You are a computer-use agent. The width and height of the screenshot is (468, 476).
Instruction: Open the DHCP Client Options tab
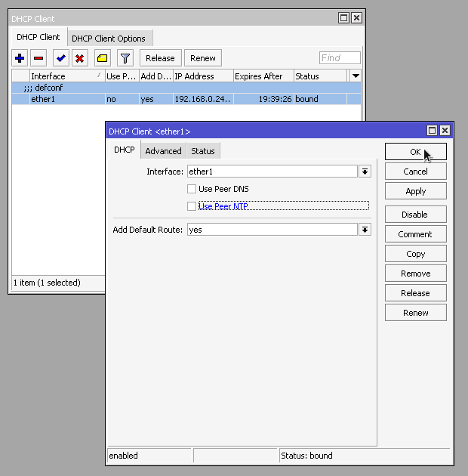pyautogui.click(x=109, y=39)
